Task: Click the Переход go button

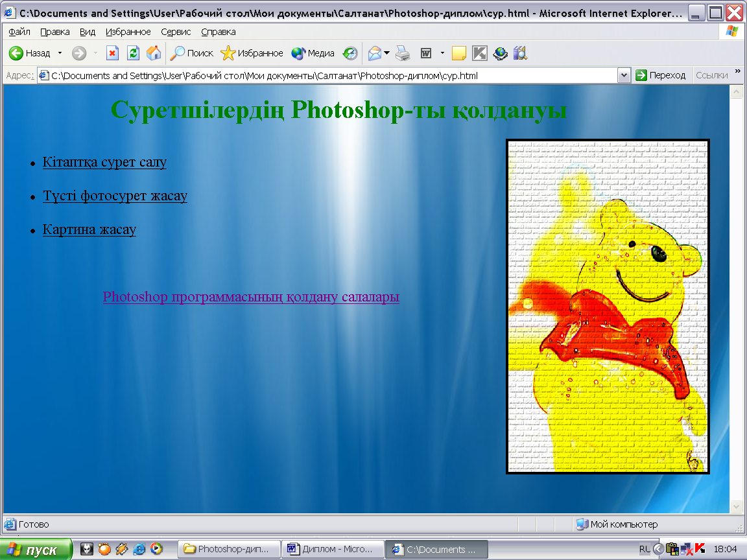Action: pyautogui.click(x=661, y=75)
